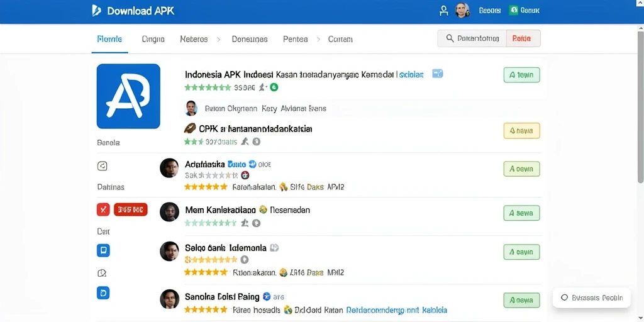Click the person icon in Indonesia APK rating
The width and height of the screenshot is (644, 322).
(262, 87)
